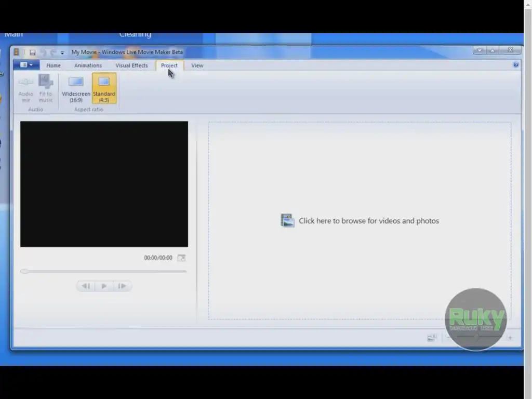The height and width of the screenshot is (399, 532).
Task: Click the thumbnail size icon in status bar
Action: point(432,338)
